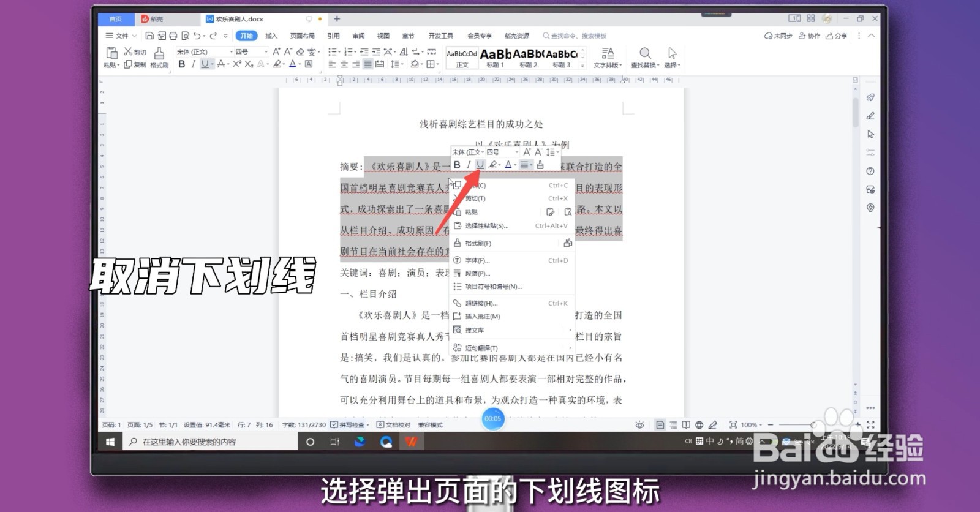Click the character border A icon
The width and height of the screenshot is (980, 512).
tap(309, 64)
